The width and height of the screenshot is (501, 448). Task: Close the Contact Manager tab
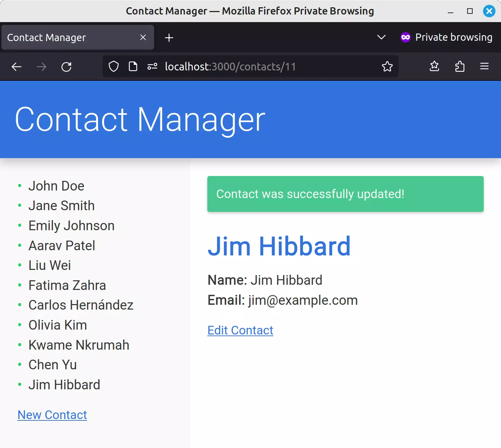click(x=143, y=37)
